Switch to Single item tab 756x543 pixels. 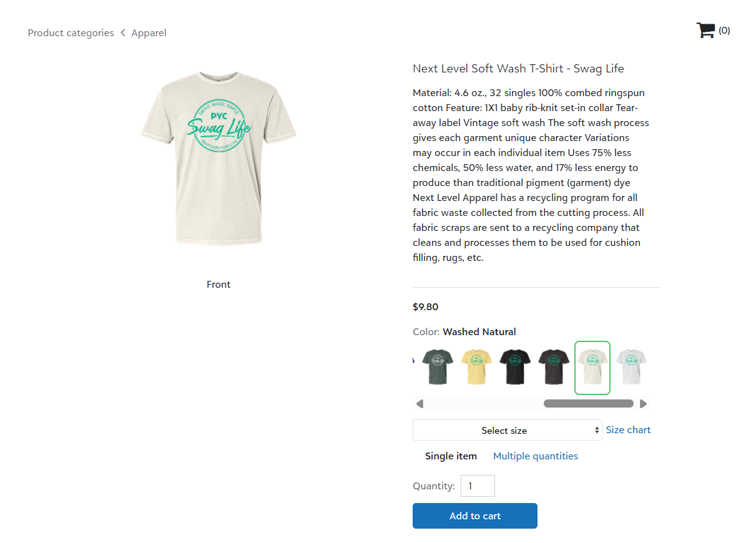[451, 456]
